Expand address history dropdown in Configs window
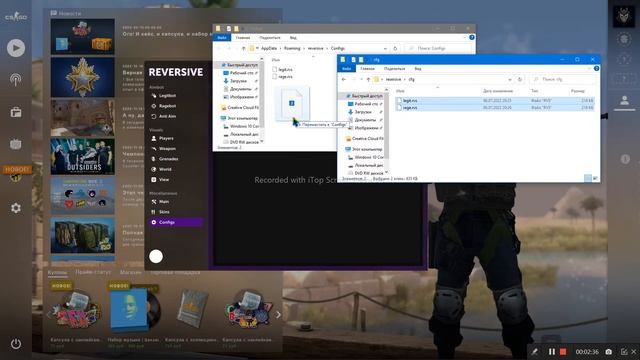Screen dimensions: 640x360 click(x=385, y=48)
